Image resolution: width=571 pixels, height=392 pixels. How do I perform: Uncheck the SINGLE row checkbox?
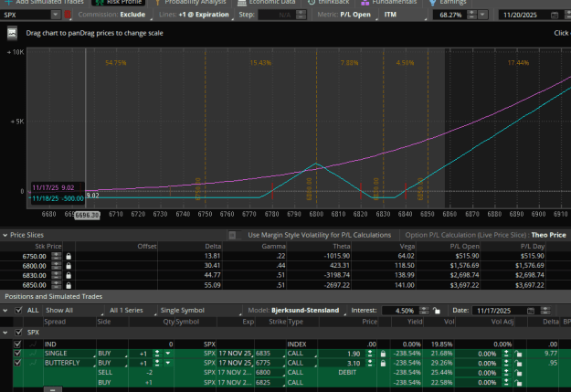point(17,354)
